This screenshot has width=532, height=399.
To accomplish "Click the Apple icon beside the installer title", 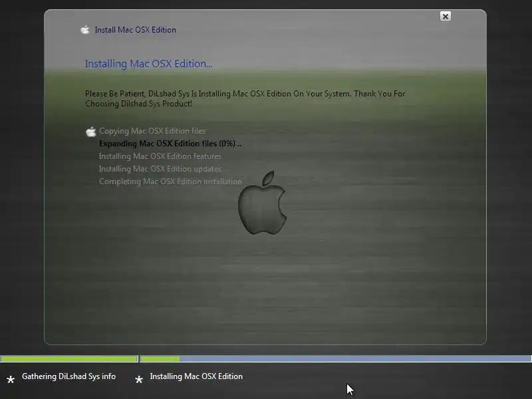I will [x=85, y=30].
